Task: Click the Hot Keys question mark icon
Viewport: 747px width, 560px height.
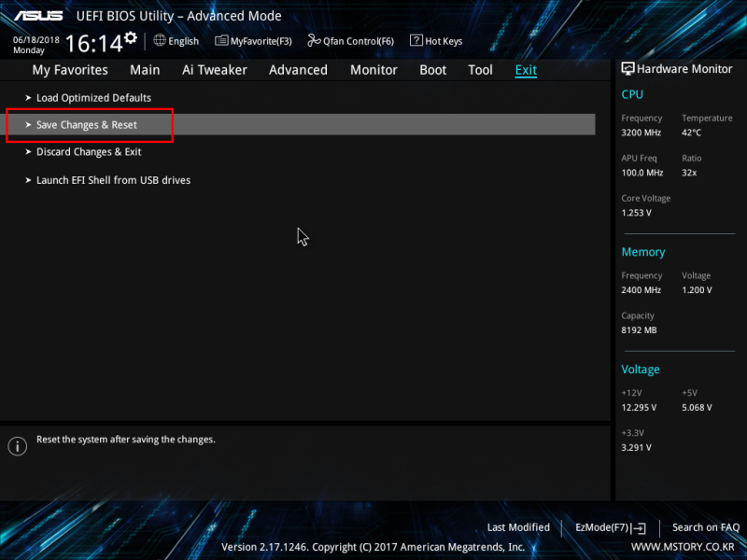Action: [x=416, y=40]
